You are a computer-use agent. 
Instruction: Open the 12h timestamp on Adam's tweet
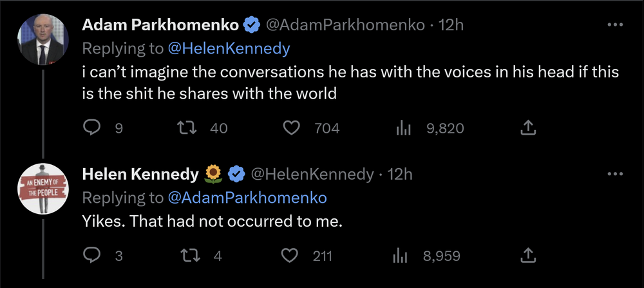(451, 26)
